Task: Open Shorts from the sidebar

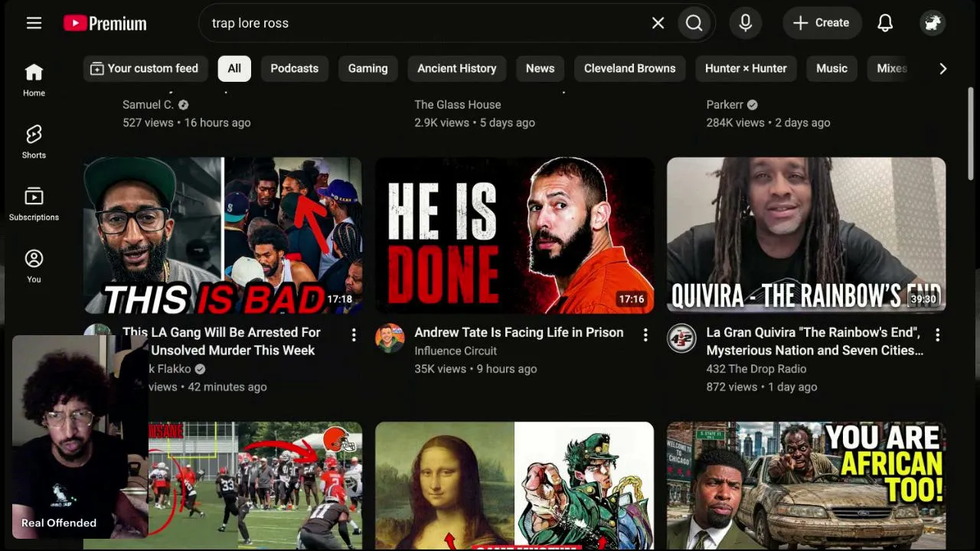Action: tap(34, 142)
